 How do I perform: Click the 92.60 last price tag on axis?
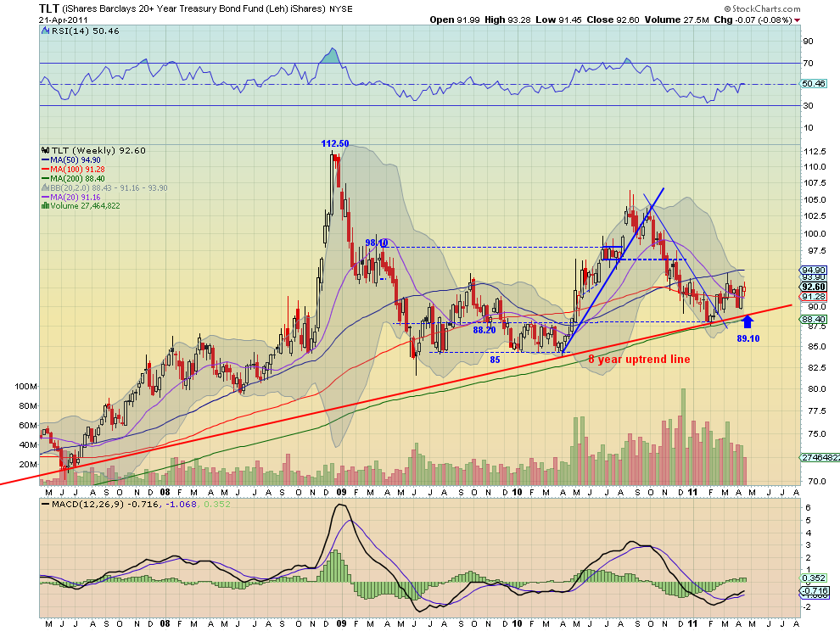click(x=814, y=287)
